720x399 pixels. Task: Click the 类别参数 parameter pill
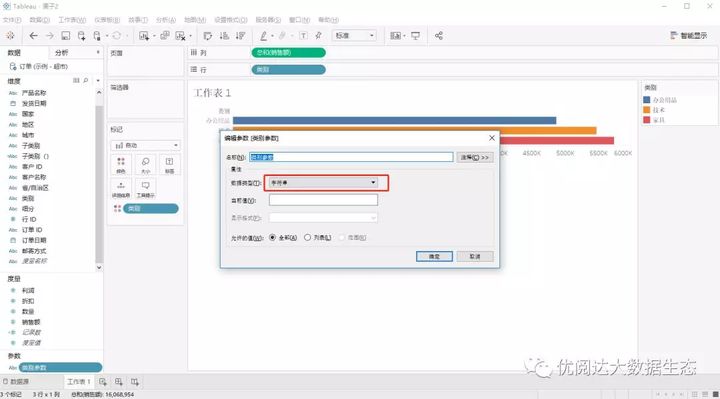pyautogui.click(x=60, y=367)
